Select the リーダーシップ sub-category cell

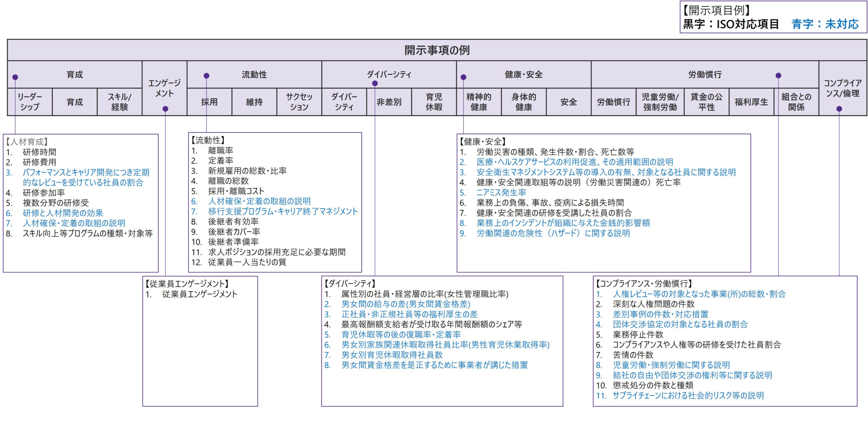pos(30,102)
